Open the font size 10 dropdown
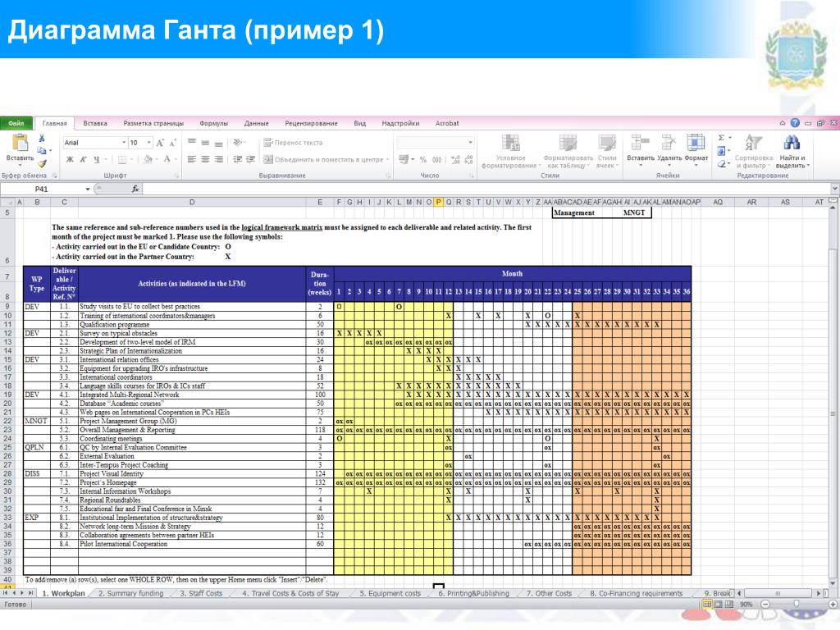The width and height of the screenshot is (840, 630). (x=148, y=143)
